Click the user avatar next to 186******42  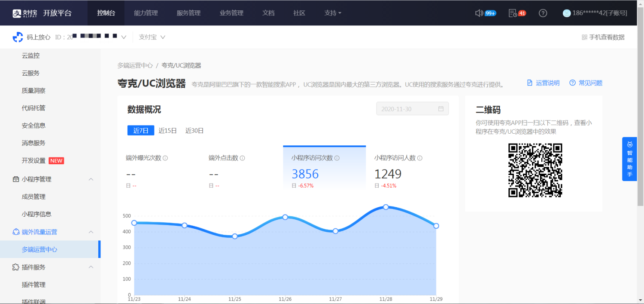click(x=567, y=13)
